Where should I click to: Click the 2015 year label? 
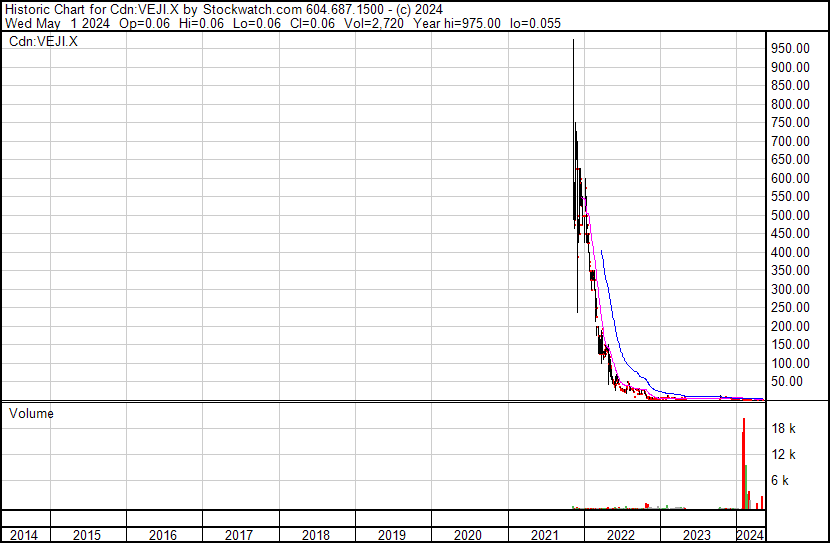[x=87, y=535]
